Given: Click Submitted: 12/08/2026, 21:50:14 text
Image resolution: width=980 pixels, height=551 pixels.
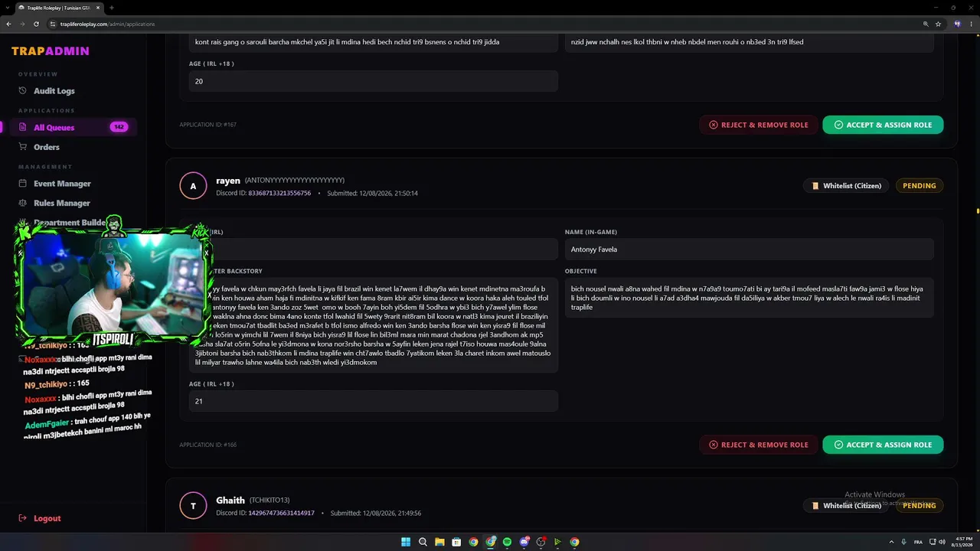Looking at the screenshot, I should click(x=372, y=194).
